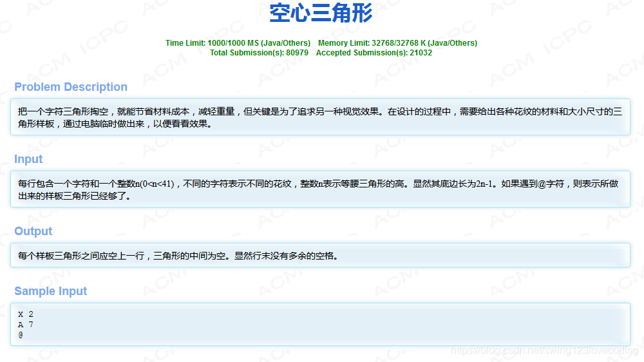Click the Input section heading
This screenshot has height=362, width=644.
tap(28, 159)
